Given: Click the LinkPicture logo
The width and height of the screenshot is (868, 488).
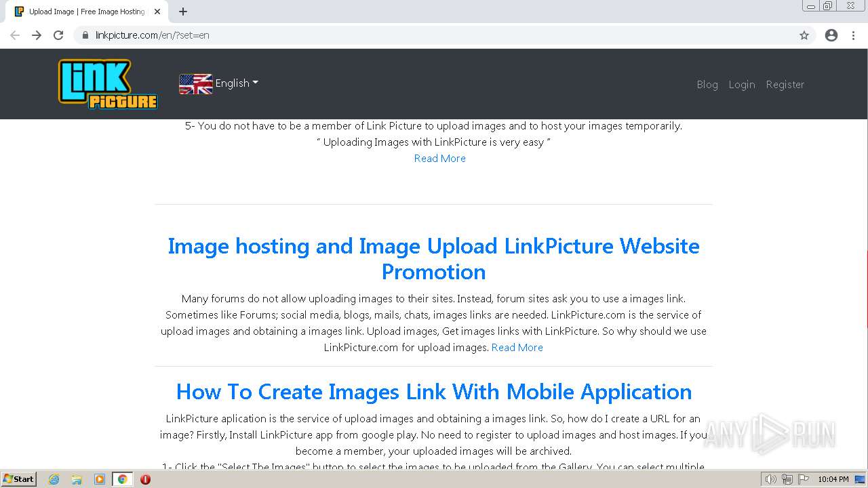Looking at the screenshot, I should click(x=108, y=84).
